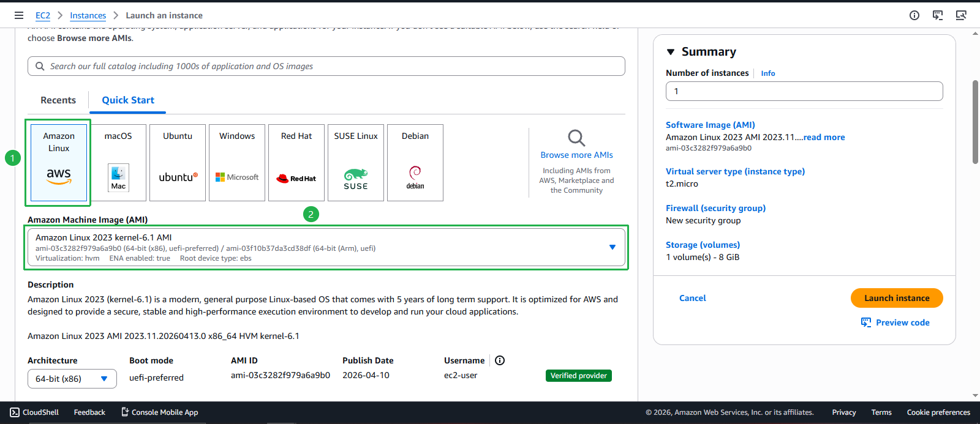Viewport: 980px width, 424px height.
Task: Click the Cancel button
Action: [x=693, y=298]
